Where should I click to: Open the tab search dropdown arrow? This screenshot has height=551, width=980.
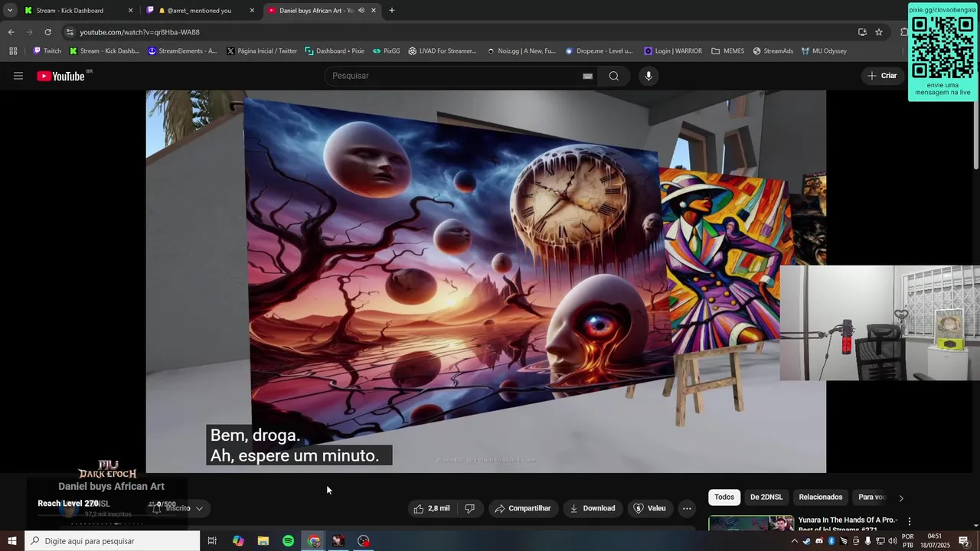pos(10,11)
